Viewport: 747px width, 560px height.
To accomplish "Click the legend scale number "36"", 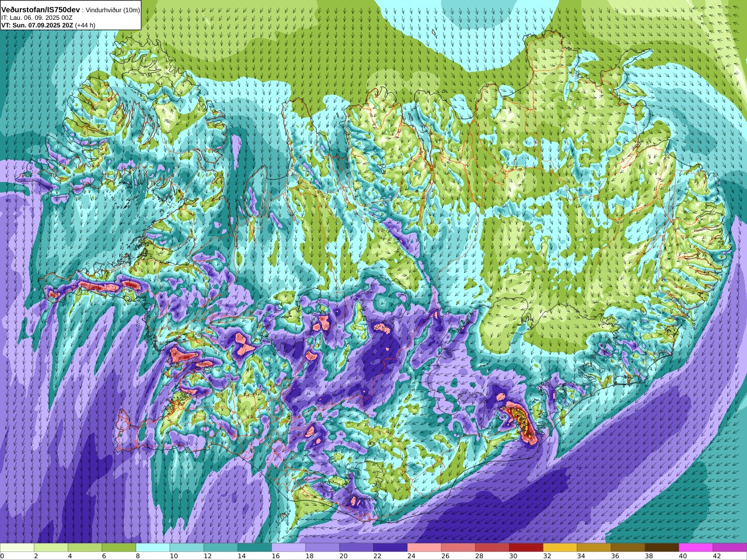I will (x=615, y=556).
